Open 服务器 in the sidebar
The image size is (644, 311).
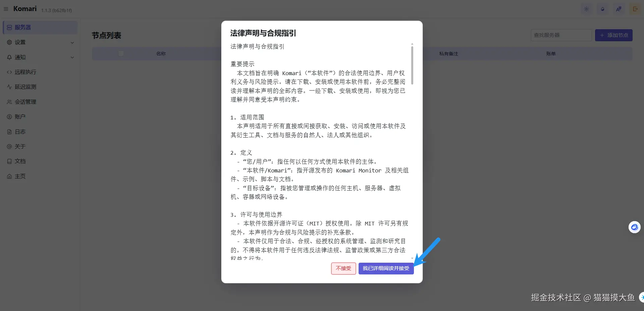(40, 28)
